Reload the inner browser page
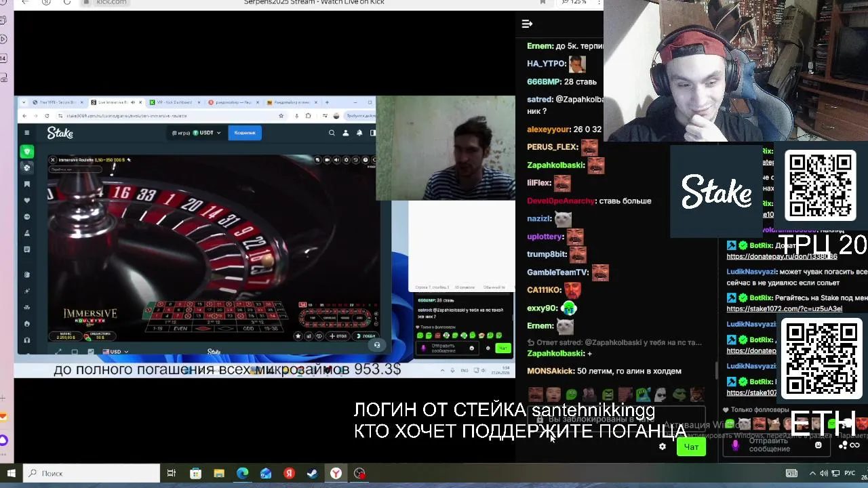This screenshot has width=868, height=488. 47,116
